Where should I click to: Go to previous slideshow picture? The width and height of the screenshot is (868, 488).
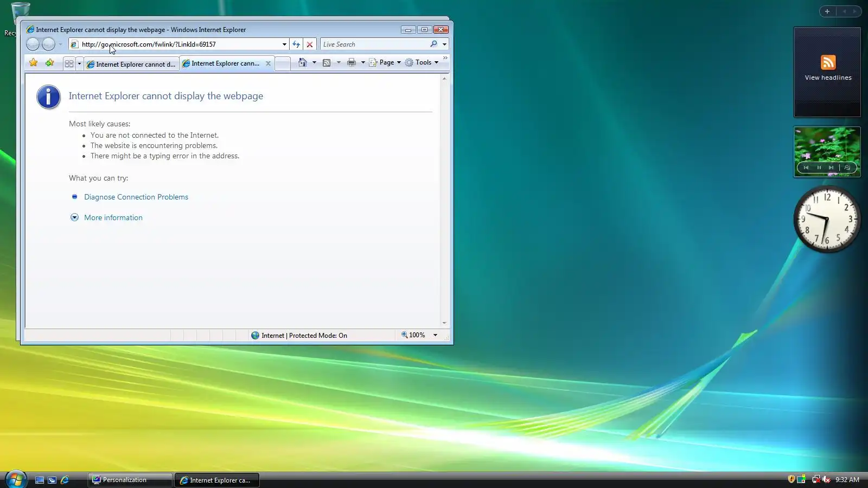(806, 168)
